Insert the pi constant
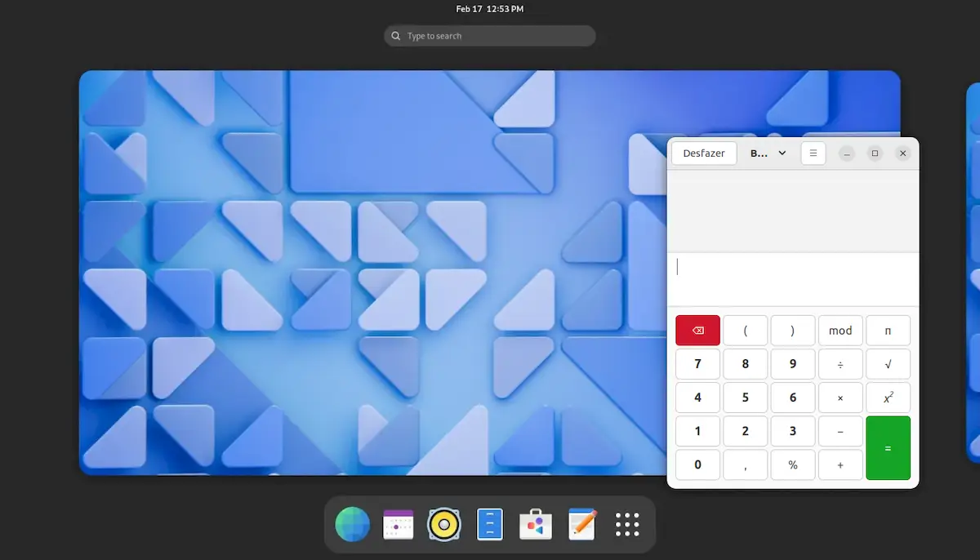Screen dimensions: 980x560 pos(888,331)
